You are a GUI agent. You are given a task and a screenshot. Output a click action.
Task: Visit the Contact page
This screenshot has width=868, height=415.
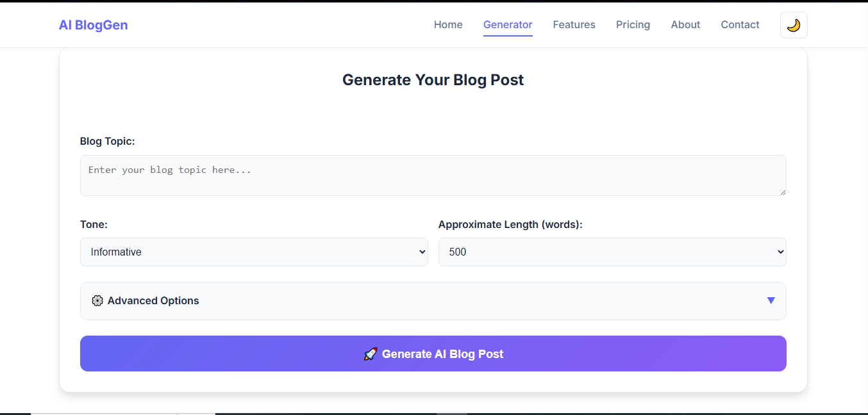(740, 25)
